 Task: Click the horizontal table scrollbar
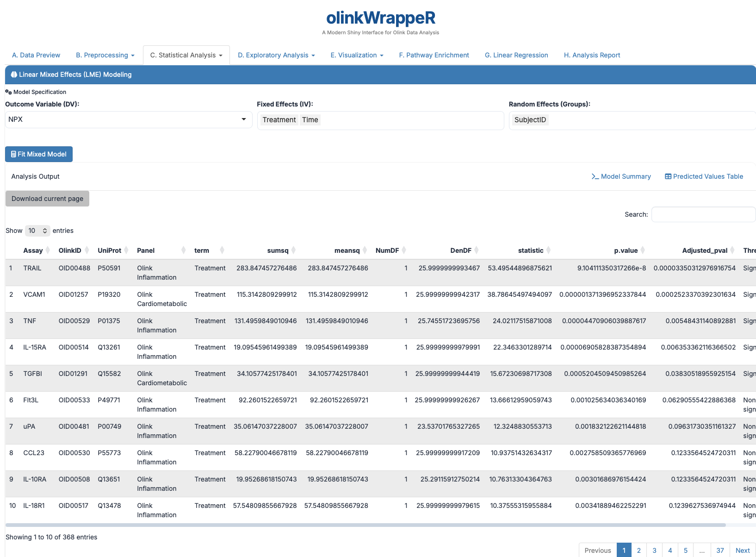[366, 525]
